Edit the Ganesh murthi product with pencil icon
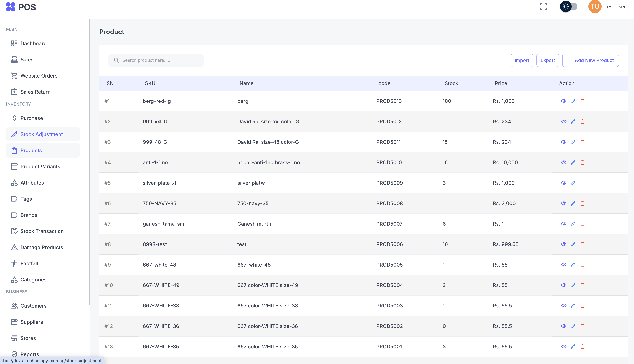 click(x=573, y=224)
